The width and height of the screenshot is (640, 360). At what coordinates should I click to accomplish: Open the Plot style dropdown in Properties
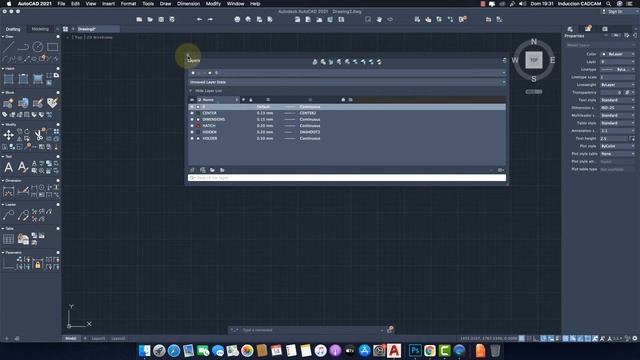point(618,146)
